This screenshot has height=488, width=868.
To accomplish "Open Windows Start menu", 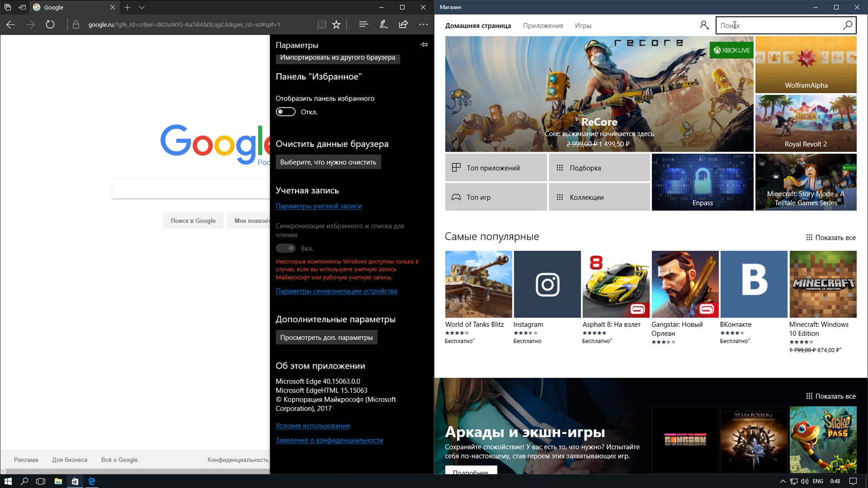I will click(8, 481).
